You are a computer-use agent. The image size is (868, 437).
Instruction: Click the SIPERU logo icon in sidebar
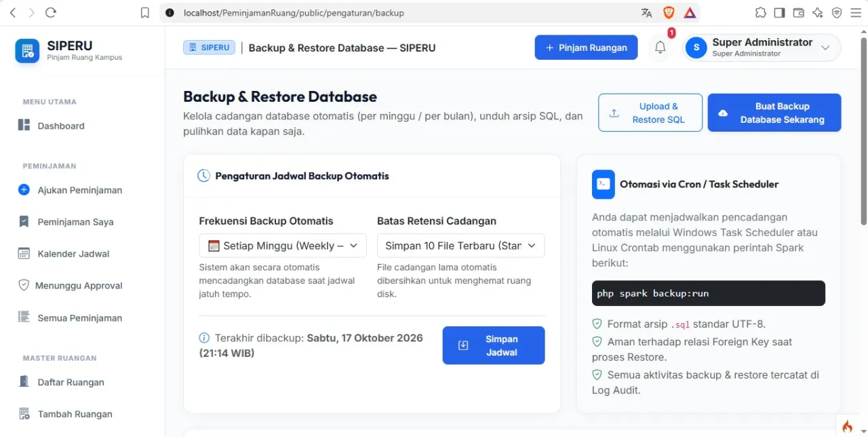[x=27, y=51]
